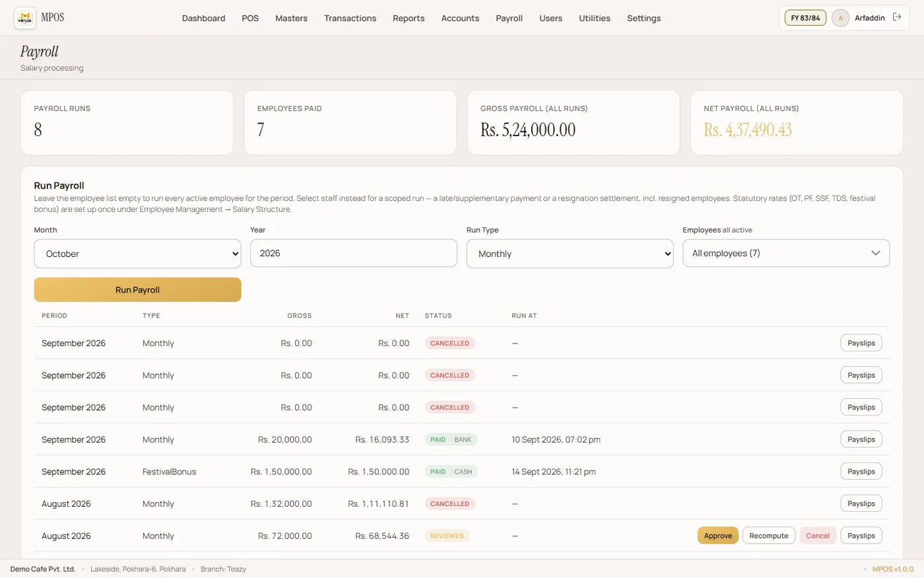Click net amount Rs. 68,544.36

point(382,536)
